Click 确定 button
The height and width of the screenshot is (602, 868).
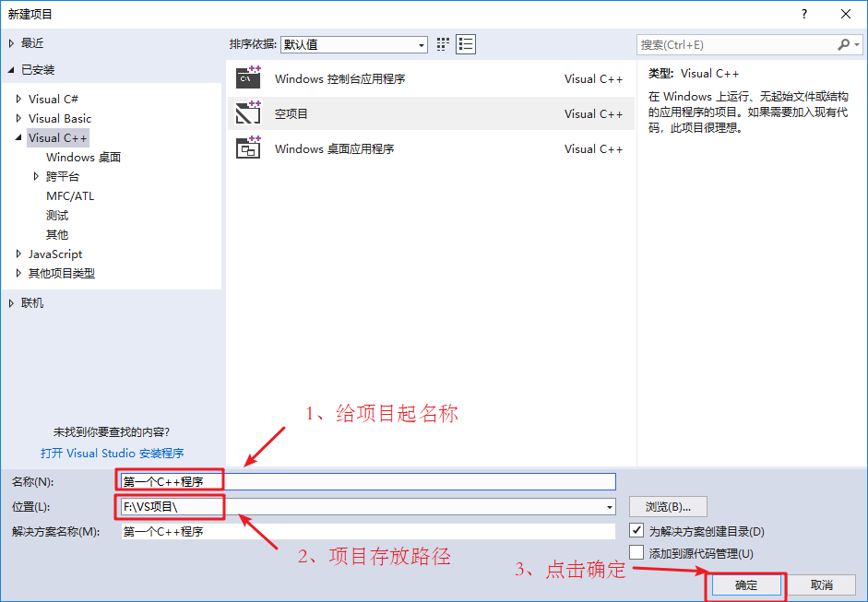click(745, 584)
